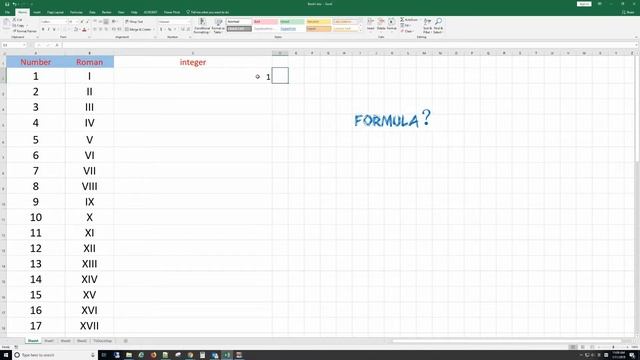Click the AutoSum sigma icon
The height and width of the screenshot is (360, 640).
(402, 20)
